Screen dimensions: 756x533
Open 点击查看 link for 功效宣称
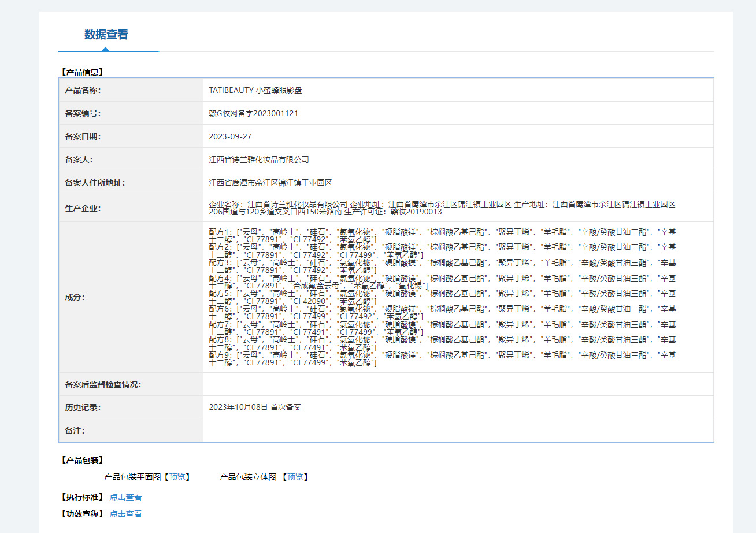[x=125, y=514]
